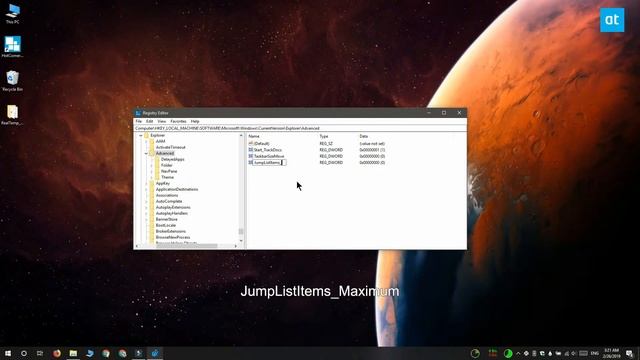The width and height of the screenshot is (640, 360).
Task: Show hidden system tray icons
Action: coord(518,353)
